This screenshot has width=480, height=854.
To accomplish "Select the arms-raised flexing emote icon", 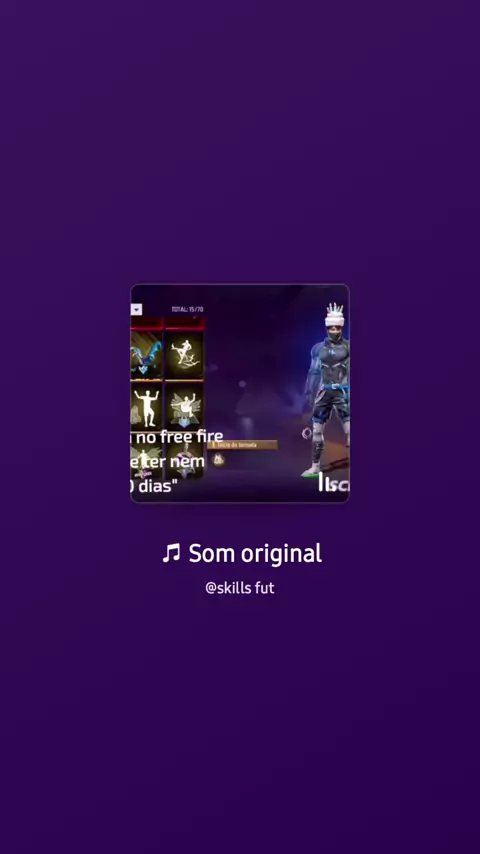I will pos(146,407).
